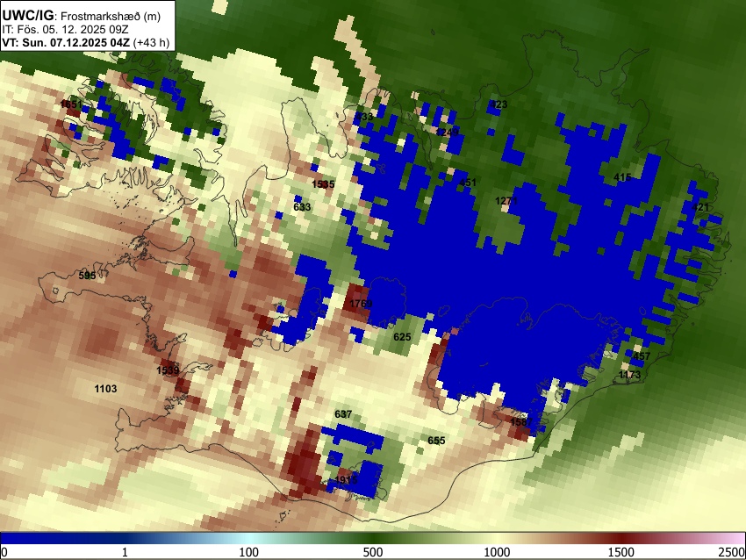Click the 1587 map label
The height and width of the screenshot is (560, 746).
click(x=521, y=422)
